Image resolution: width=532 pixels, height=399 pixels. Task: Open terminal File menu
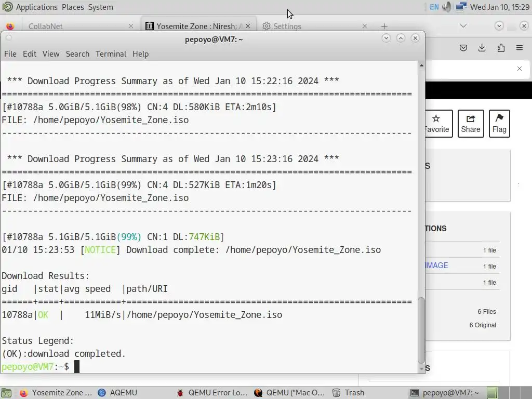tap(10, 54)
